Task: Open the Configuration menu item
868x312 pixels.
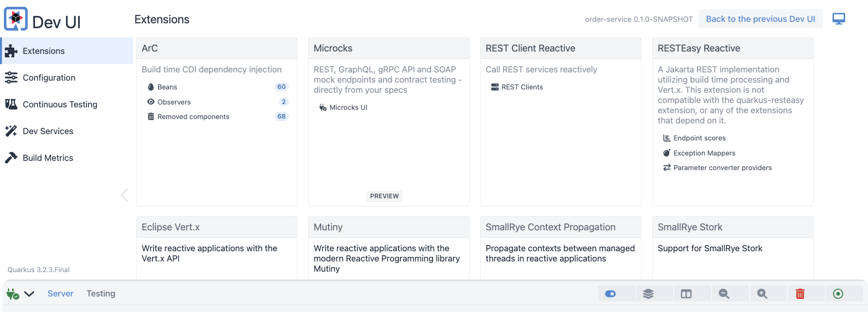Action: click(x=67, y=78)
